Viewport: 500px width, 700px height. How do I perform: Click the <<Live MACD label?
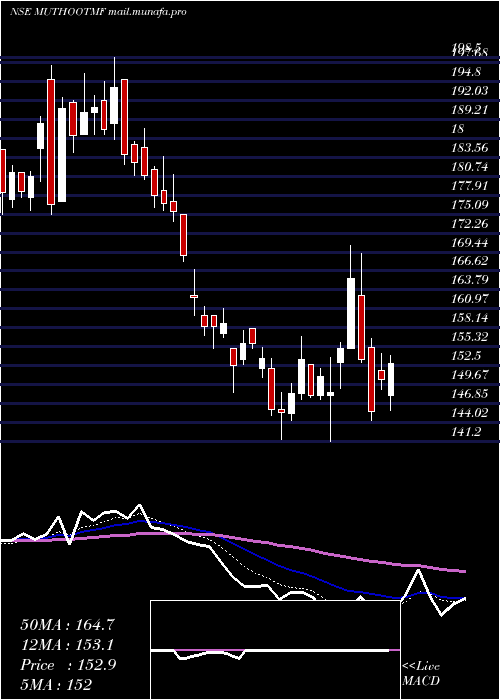[421, 673]
